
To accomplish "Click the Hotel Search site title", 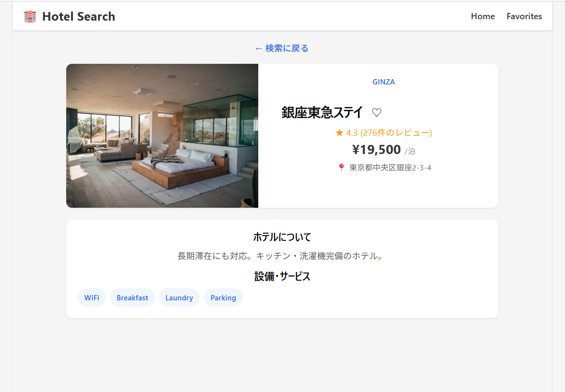I will click(79, 17).
